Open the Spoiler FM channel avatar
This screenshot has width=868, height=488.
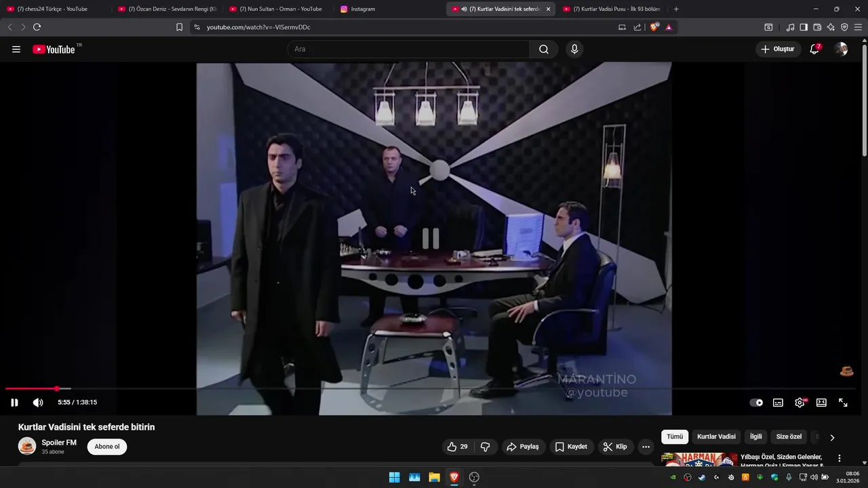pos(27,446)
